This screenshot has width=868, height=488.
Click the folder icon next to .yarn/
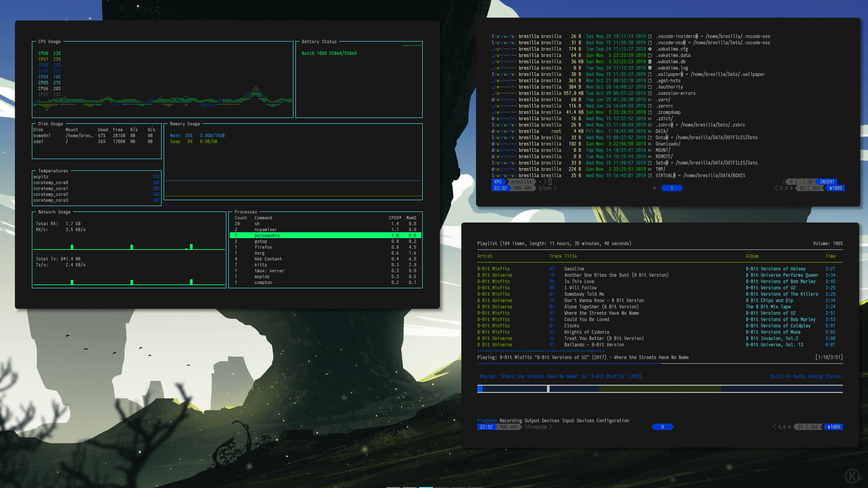coord(650,100)
